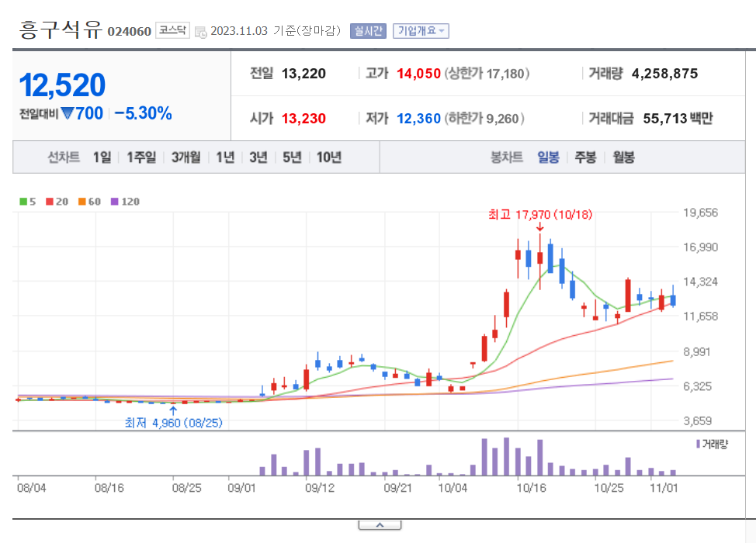Switch to the 일봉 candle chart
Screen dimensions: 756x543
[x=548, y=157]
